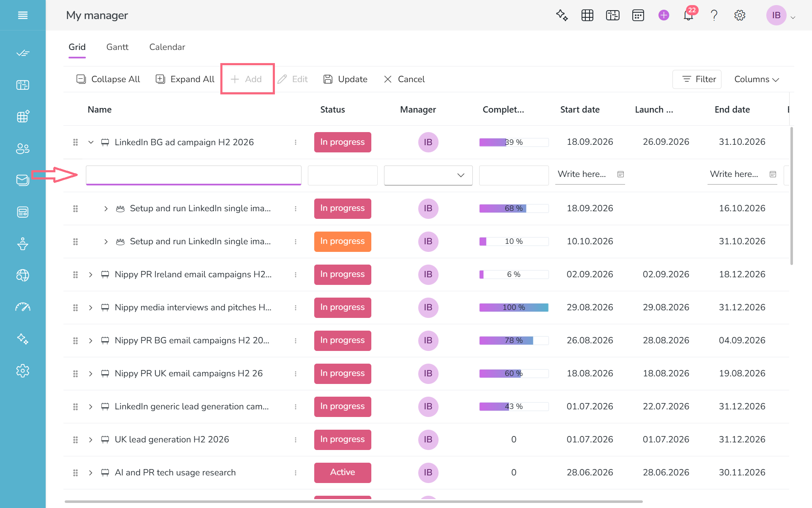The width and height of the screenshot is (812, 508).
Task: Click the Name input field in new row
Action: coord(194,175)
